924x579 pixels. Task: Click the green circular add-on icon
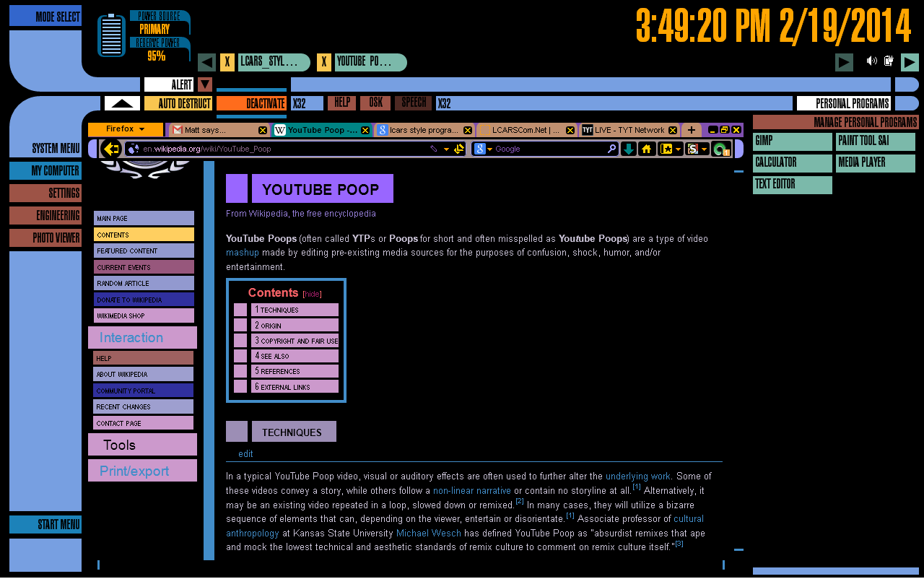pyautogui.click(x=720, y=149)
